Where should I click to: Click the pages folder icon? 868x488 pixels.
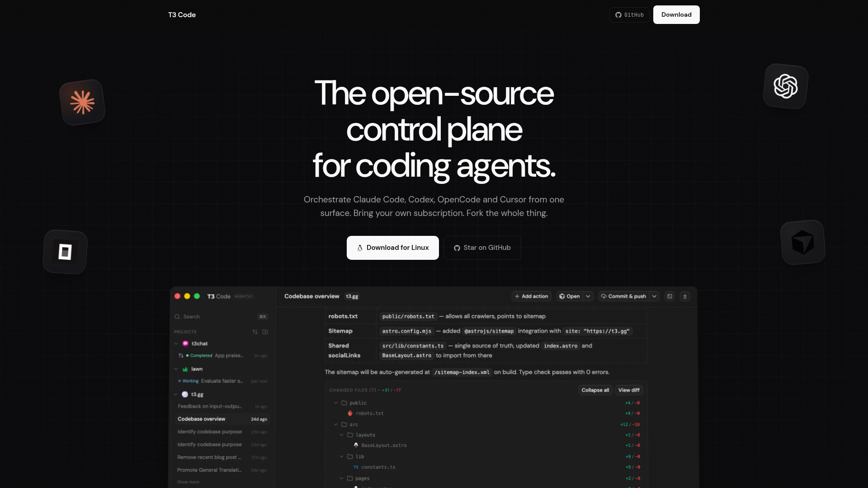(350, 478)
